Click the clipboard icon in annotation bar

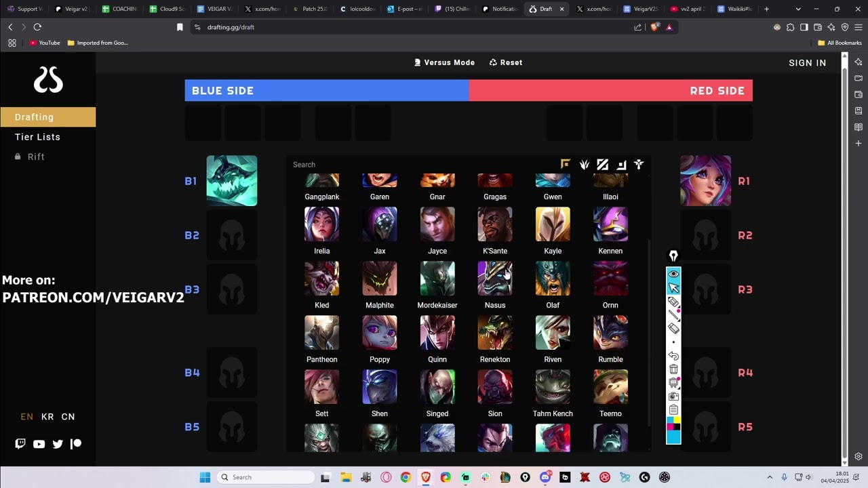[x=673, y=410]
